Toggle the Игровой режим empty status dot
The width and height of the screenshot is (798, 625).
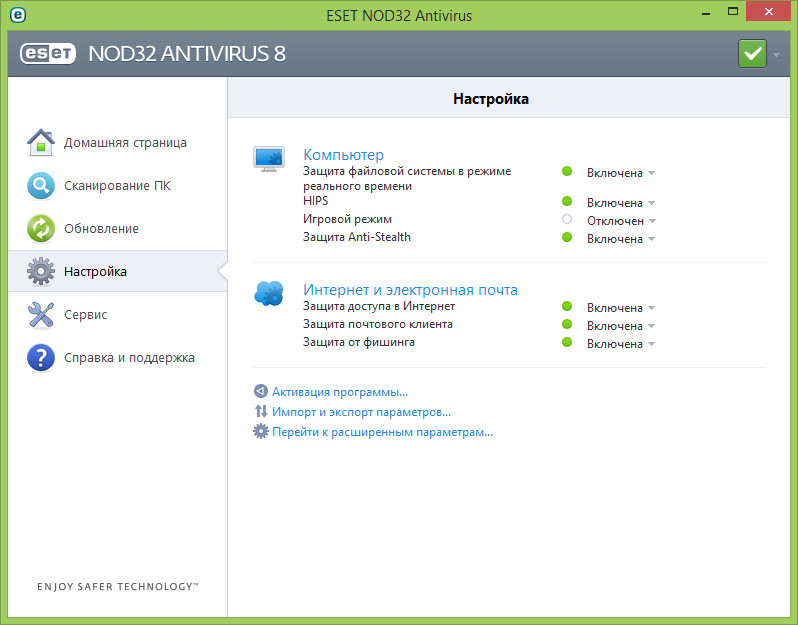(x=567, y=219)
